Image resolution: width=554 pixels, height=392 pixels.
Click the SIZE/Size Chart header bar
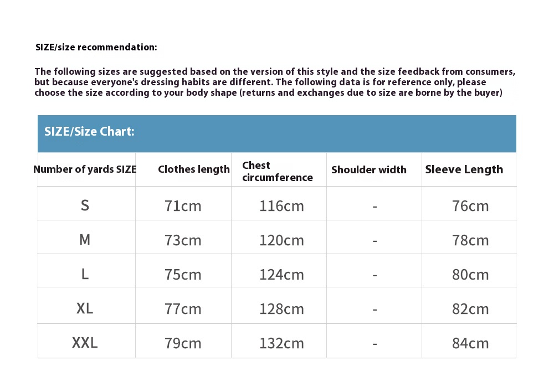point(276,133)
